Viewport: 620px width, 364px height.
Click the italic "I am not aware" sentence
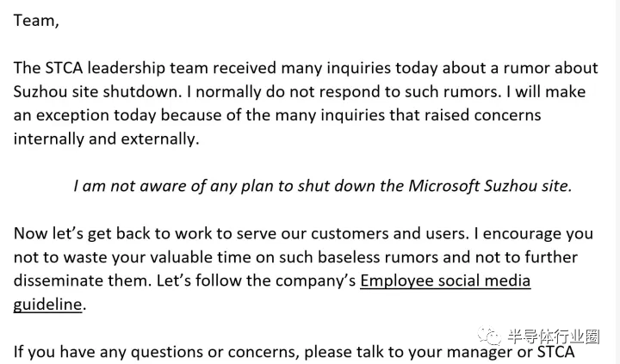click(x=323, y=186)
